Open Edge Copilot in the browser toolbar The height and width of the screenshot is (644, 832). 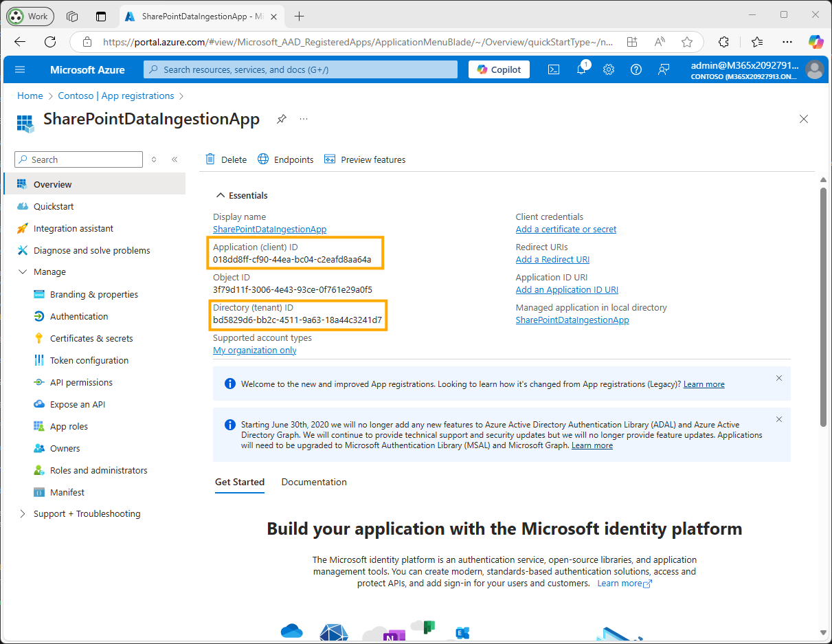coord(816,42)
